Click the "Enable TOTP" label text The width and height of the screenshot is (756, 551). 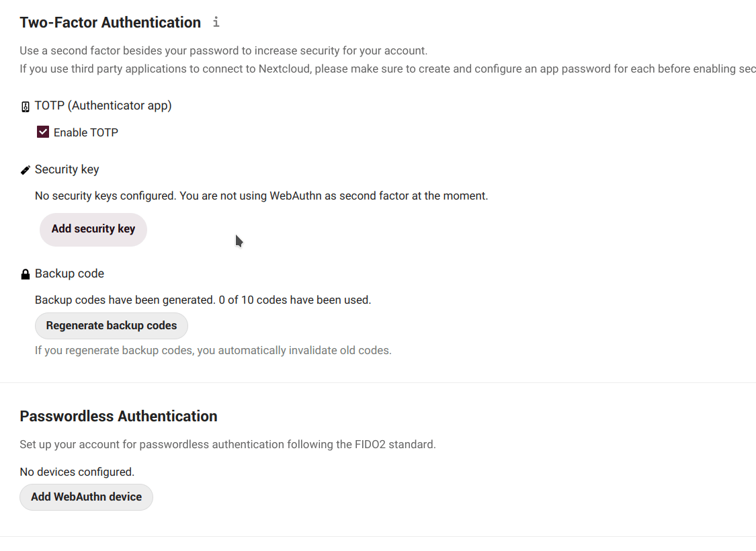(x=86, y=132)
